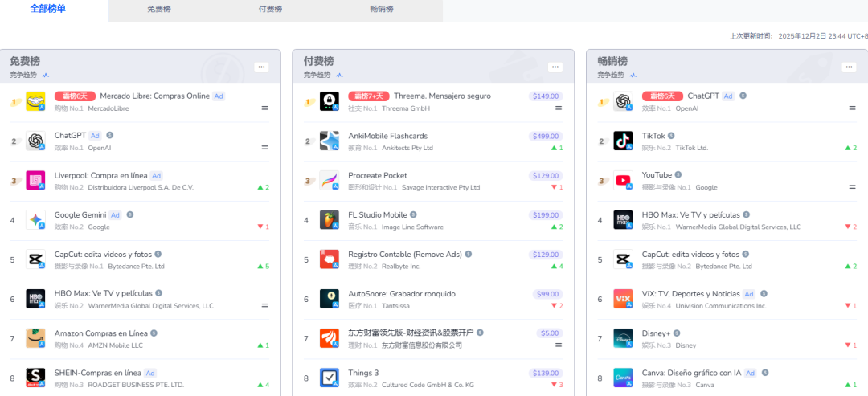Click the publisher name Cultured Code GmbH & Co. KG

428,385
